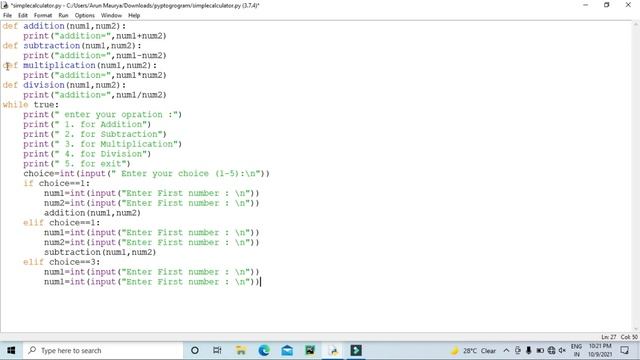Click the 'if choice==1:' line
The image size is (640, 360).
tap(56, 183)
